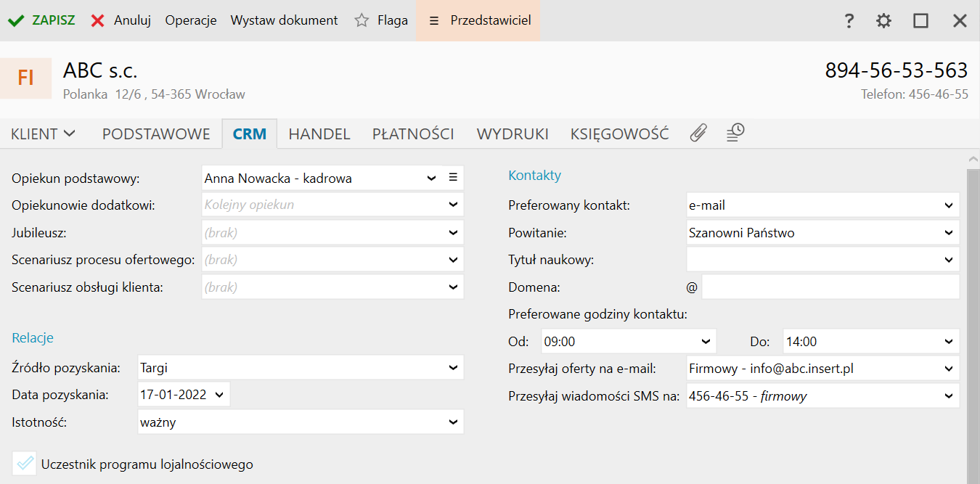The height and width of the screenshot is (484, 980).
Task: Open the history clock icon tab
Action: pyautogui.click(x=735, y=133)
